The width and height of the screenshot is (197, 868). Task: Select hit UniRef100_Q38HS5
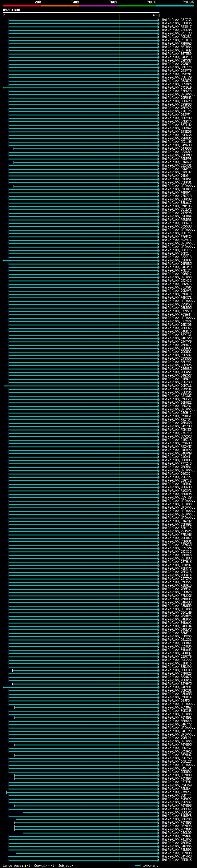click(x=177, y=23)
